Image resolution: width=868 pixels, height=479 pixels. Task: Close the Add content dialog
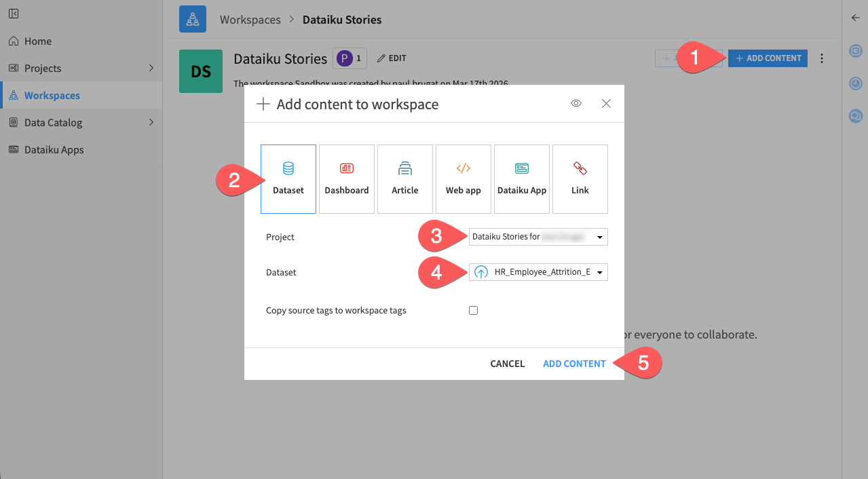click(x=607, y=104)
